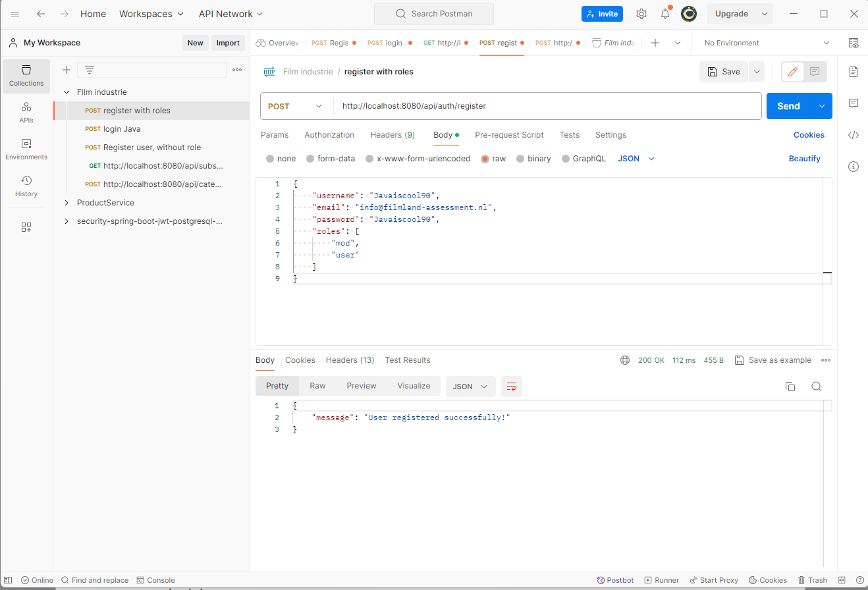This screenshot has width=868, height=590.
Task: Copy the response body
Action: tap(790, 387)
